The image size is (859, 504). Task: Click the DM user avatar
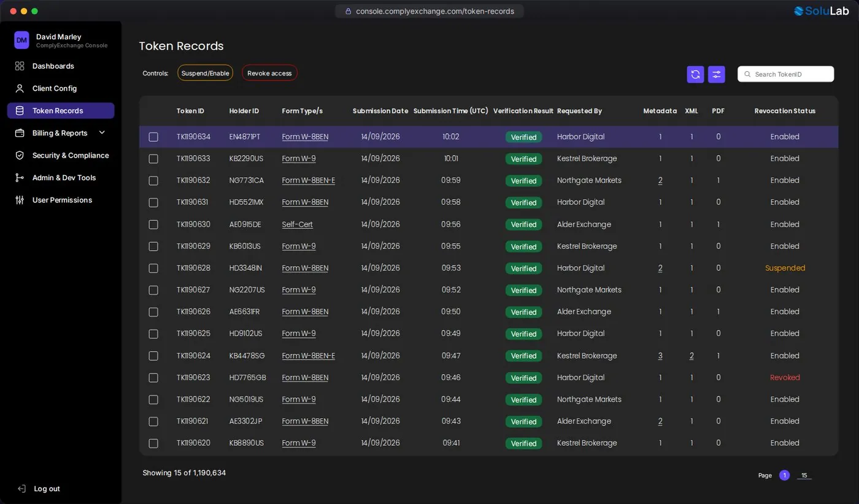tap(21, 40)
